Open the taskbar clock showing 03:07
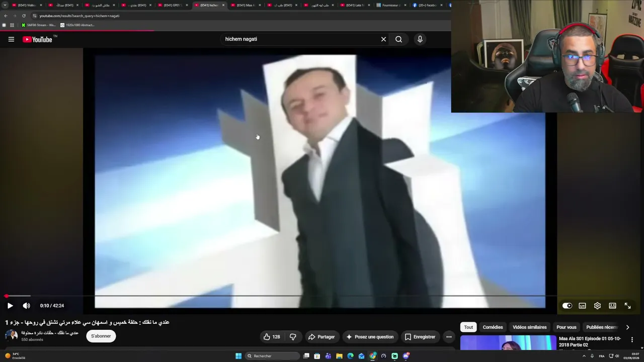Viewport: 644px width, 362px height. (631, 356)
